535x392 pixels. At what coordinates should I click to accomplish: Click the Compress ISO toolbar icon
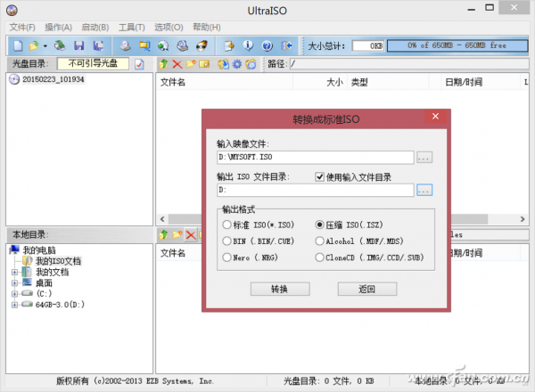144,45
